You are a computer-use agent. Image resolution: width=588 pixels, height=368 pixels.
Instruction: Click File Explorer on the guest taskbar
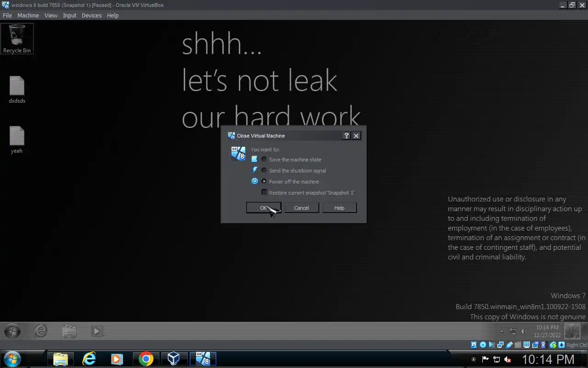[x=69, y=331]
